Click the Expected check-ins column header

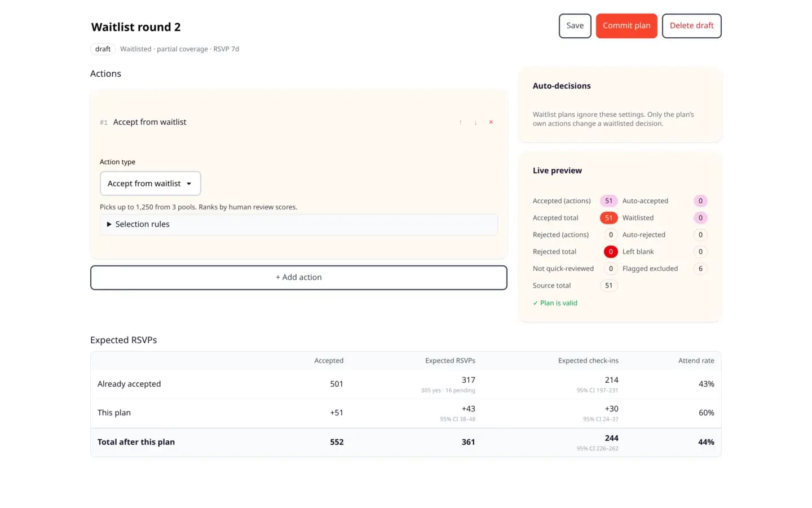pos(588,361)
